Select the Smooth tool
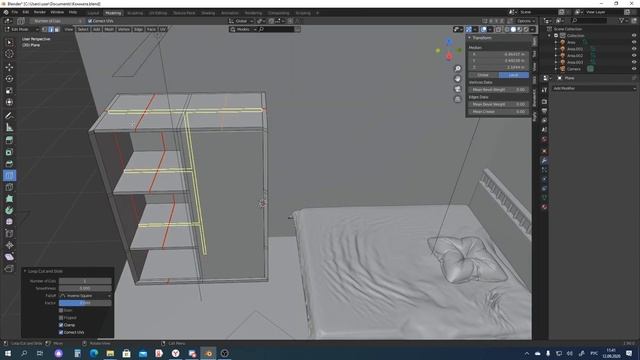Image resolution: width=640 pixels, height=360 pixels. point(9,222)
